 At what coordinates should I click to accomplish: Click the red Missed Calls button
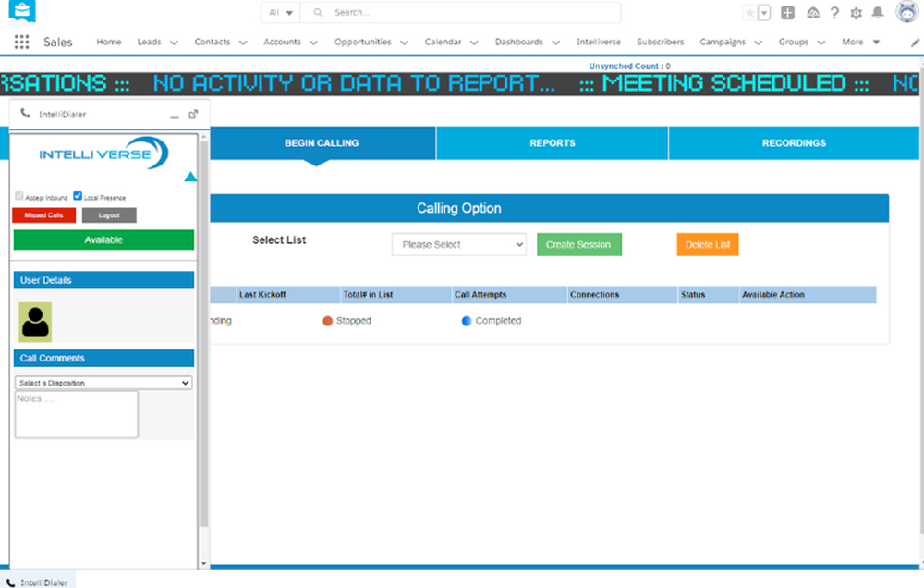[x=44, y=215]
